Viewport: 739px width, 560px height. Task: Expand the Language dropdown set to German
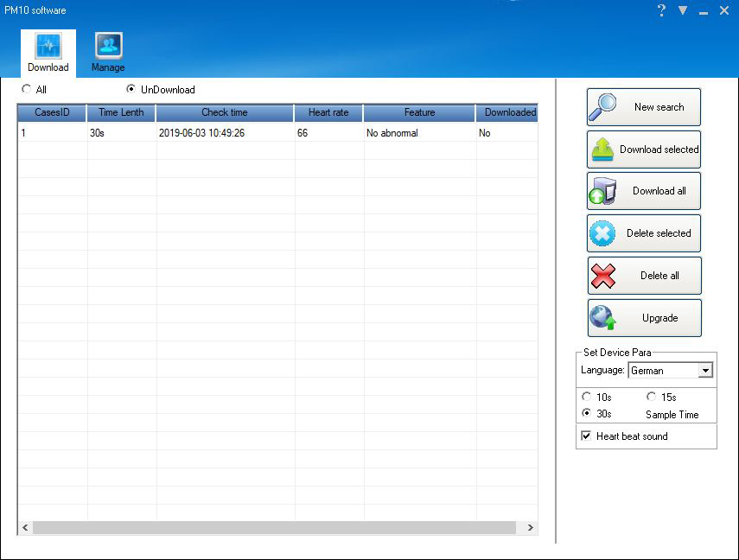[x=705, y=371]
